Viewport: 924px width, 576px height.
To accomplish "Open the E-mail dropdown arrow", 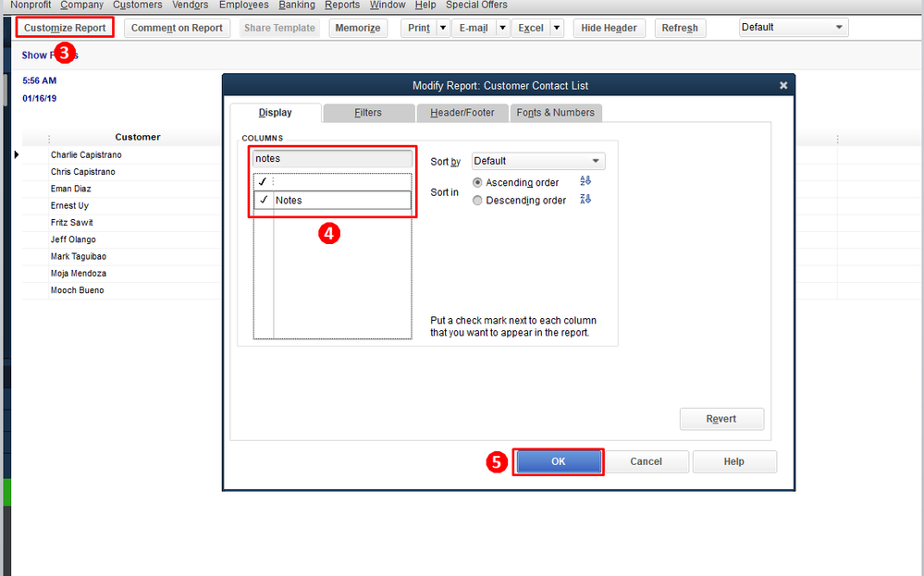I will click(x=502, y=28).
